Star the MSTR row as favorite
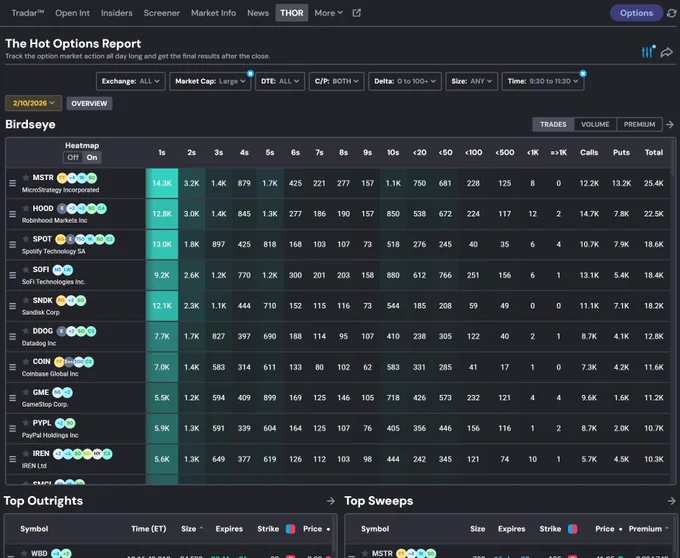680x558 pixels. pos(26,177)
